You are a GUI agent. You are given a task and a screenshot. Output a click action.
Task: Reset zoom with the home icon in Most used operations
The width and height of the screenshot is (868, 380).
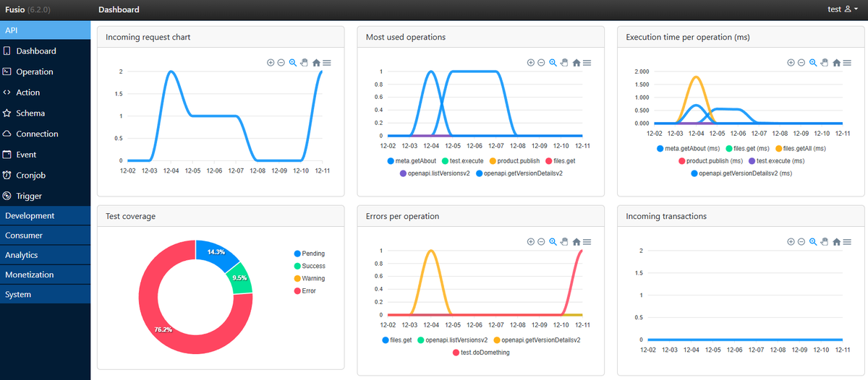pyautogui.click(x=576, y=63)
